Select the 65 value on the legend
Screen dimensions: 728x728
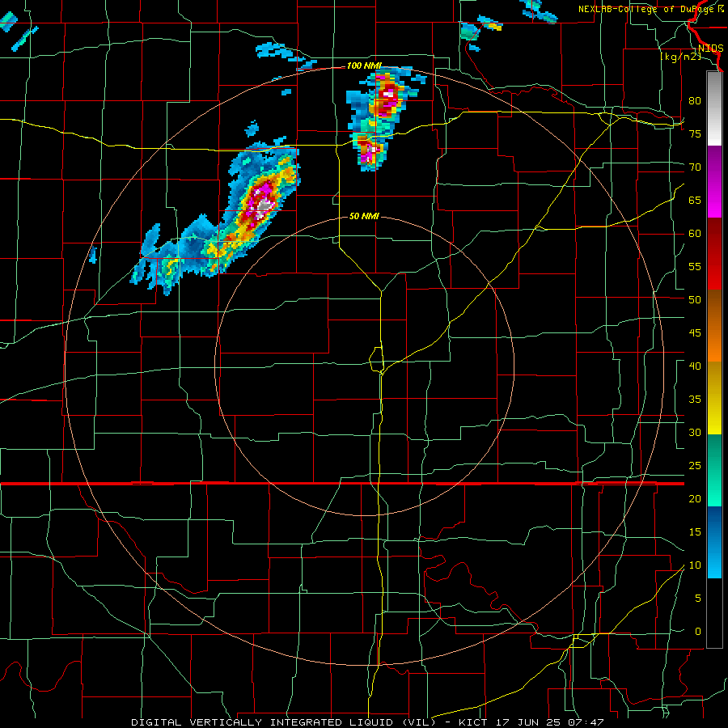pos(695,200)
